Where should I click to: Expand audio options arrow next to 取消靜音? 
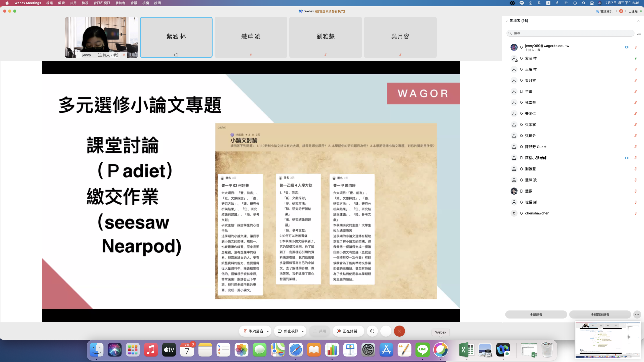point(268,331)
